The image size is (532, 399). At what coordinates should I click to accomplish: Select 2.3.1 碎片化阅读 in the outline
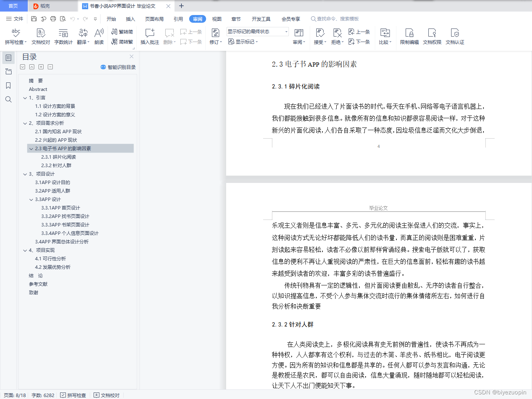(59, 157)
